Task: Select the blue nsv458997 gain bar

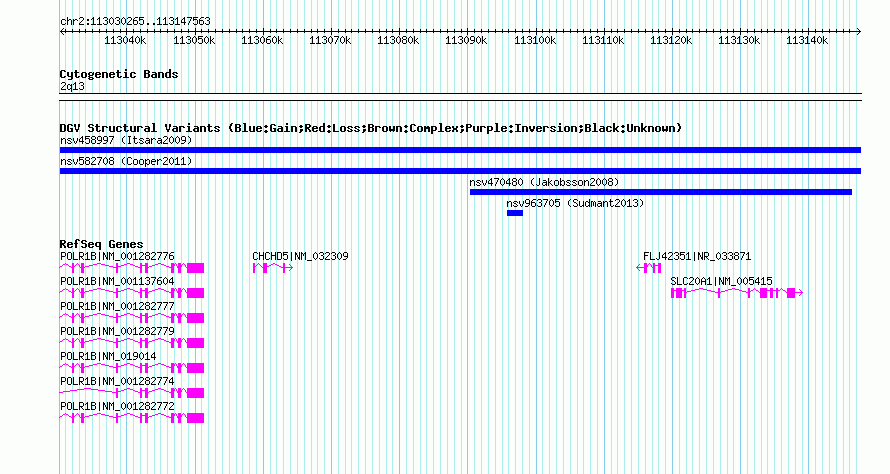Action: pyautogui.click(x=460, y=150)
